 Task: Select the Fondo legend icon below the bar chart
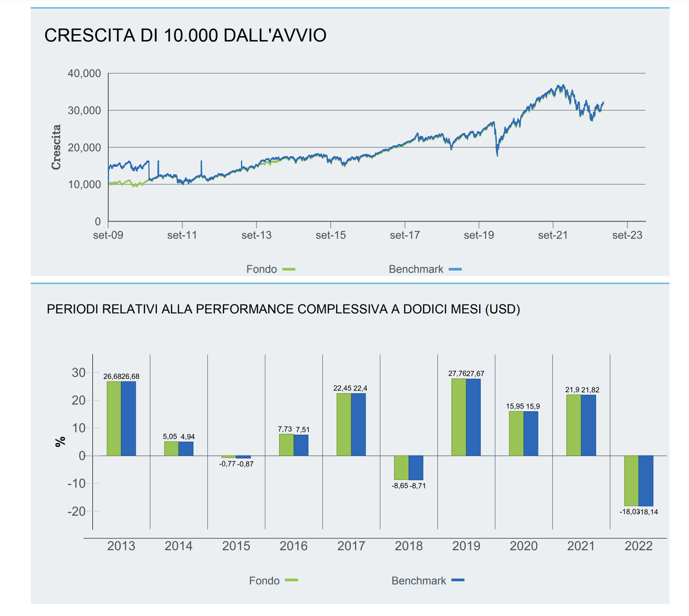(291, 581)
